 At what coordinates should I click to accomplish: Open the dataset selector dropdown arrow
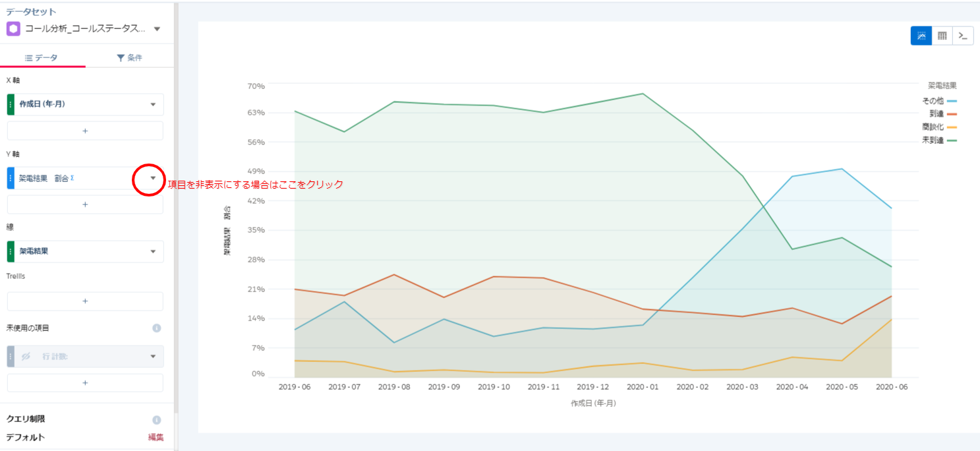(x=157, y=29)
